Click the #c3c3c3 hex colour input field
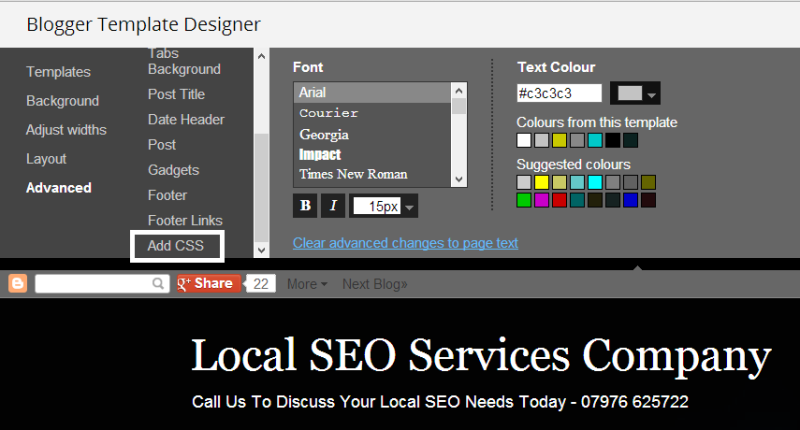Screen dimensions: 800x430 click(559, 93)
